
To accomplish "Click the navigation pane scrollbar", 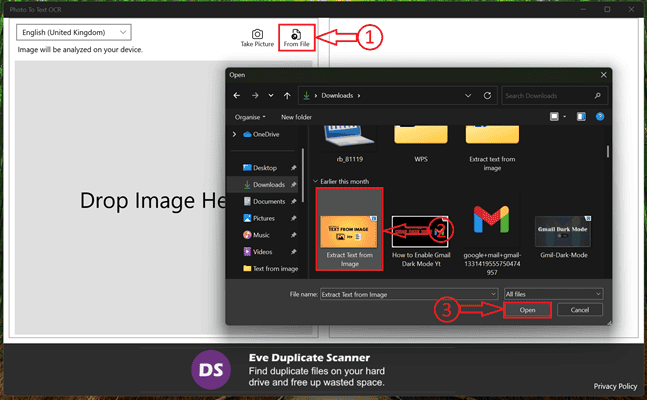I will coord(303,175).
